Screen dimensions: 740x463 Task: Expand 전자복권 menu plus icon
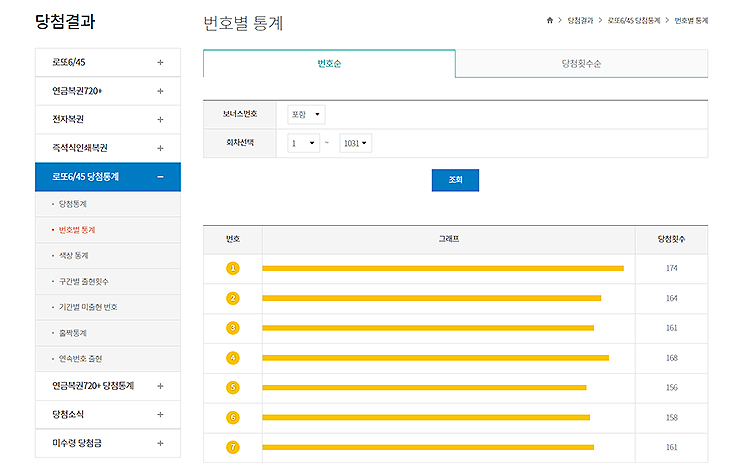160,119
